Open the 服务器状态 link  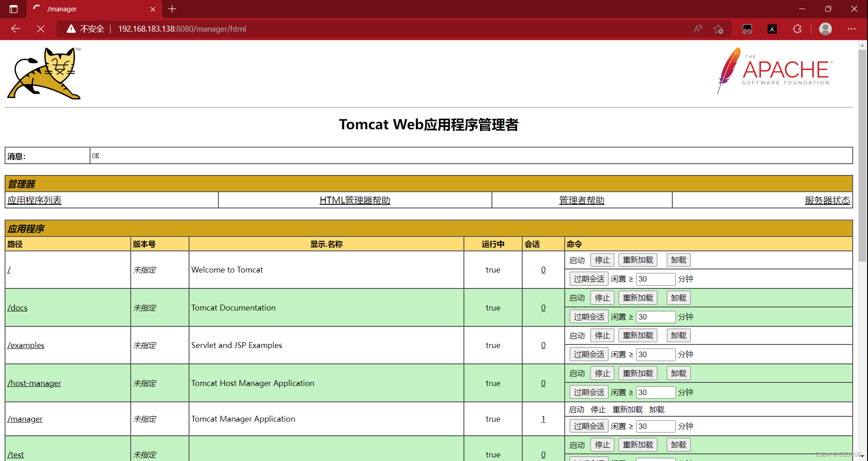827,200
